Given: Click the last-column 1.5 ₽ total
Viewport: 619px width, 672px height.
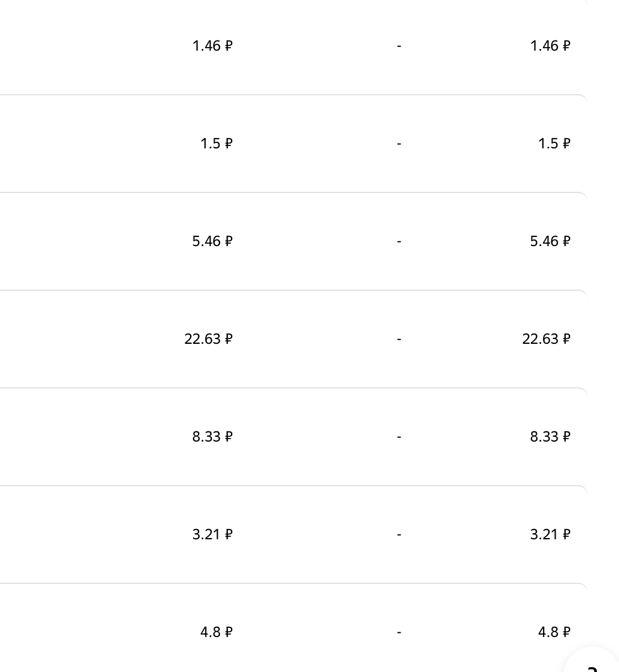Looking at the screenshot, I should [554, 144].
